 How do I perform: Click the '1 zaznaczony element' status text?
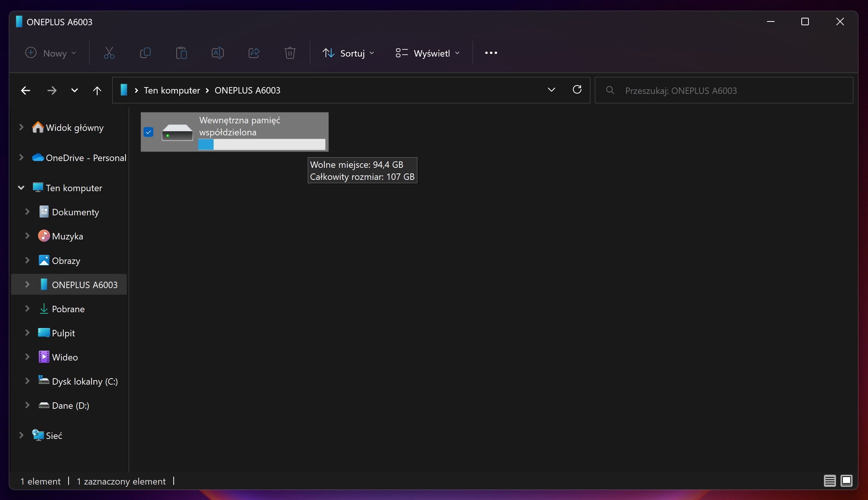[121, 481]
